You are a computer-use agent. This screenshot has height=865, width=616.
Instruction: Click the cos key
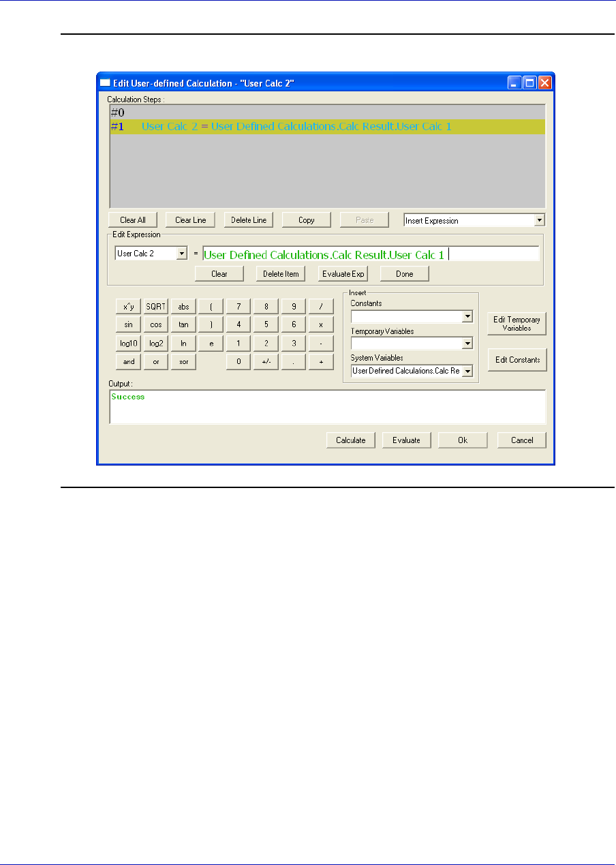pyautogui.click(x=156, y=325)
